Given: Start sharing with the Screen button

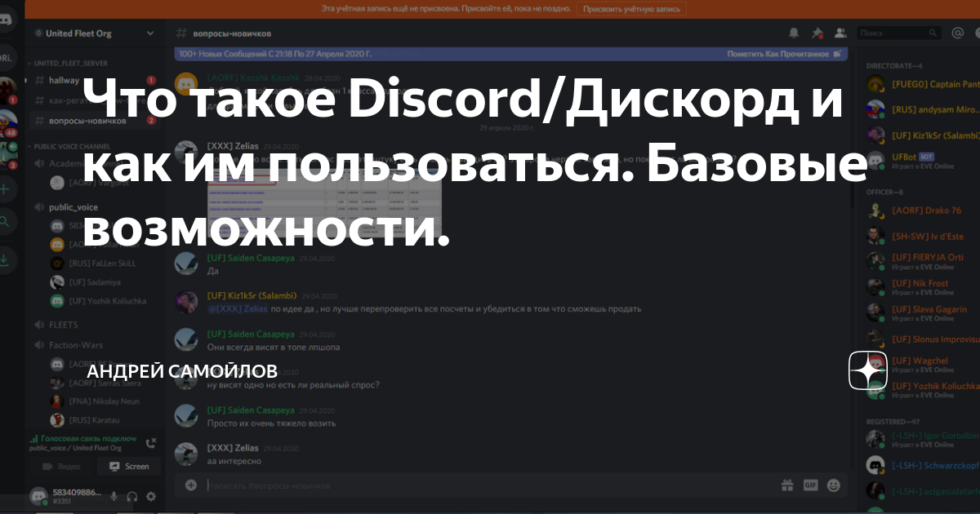Looking at the screenshot, I should point(129,466).
